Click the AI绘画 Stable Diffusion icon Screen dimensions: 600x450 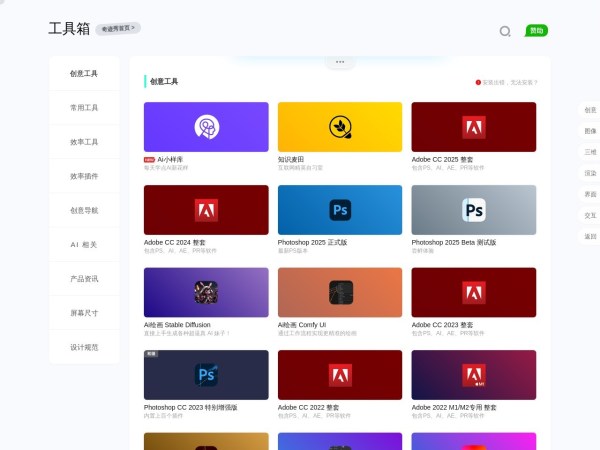tap(206, 292)
